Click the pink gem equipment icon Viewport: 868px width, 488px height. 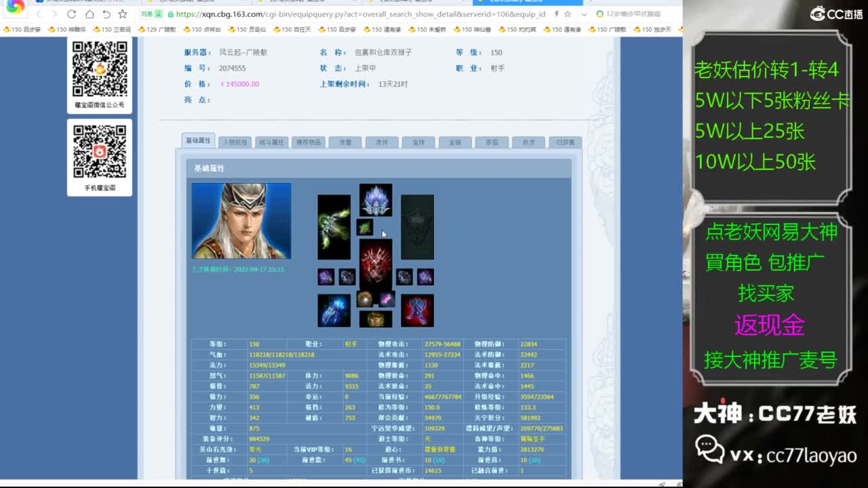click(x=387, y=299)
